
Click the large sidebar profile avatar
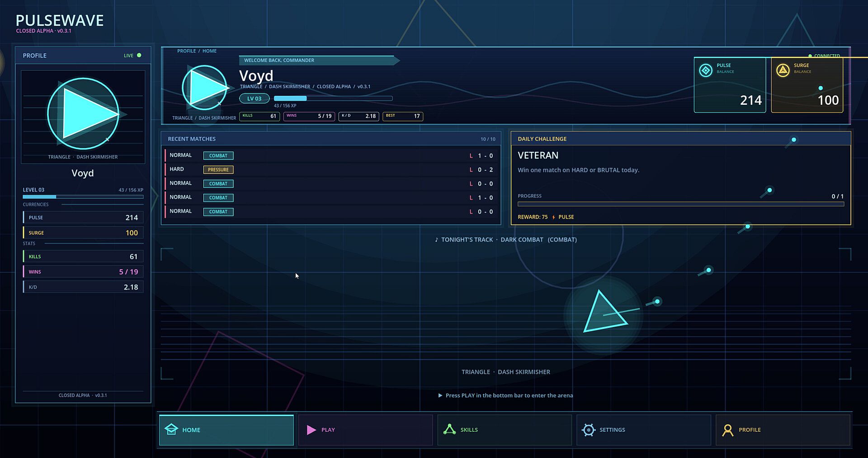[83, 113]
